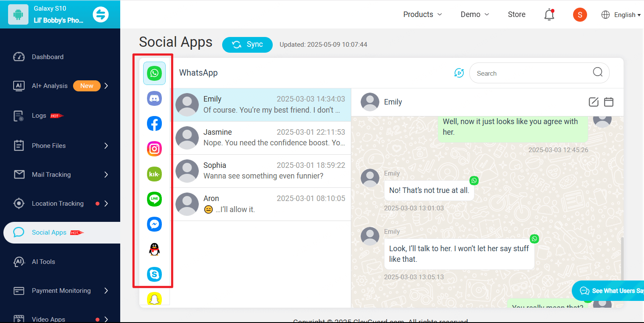Choose the Instagram app icon

point(154,149)
